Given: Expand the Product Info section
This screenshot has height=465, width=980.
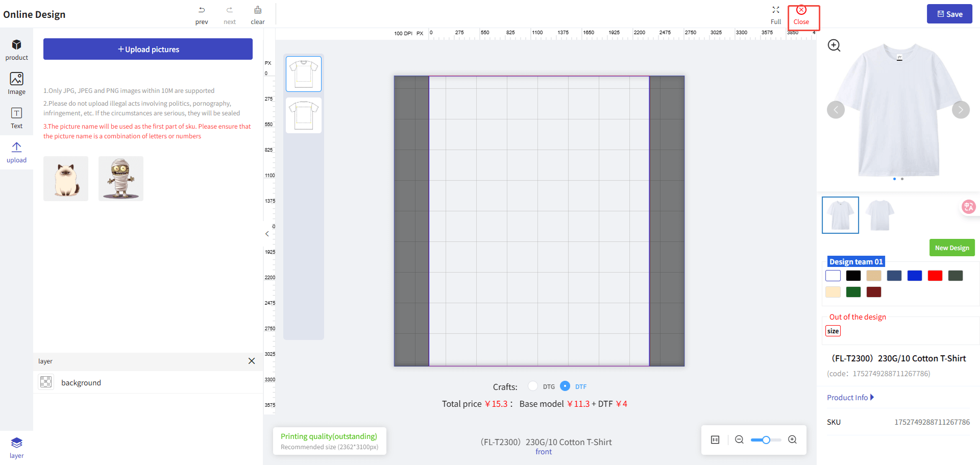Looking at the screenshot, I should tap(850, 398).
